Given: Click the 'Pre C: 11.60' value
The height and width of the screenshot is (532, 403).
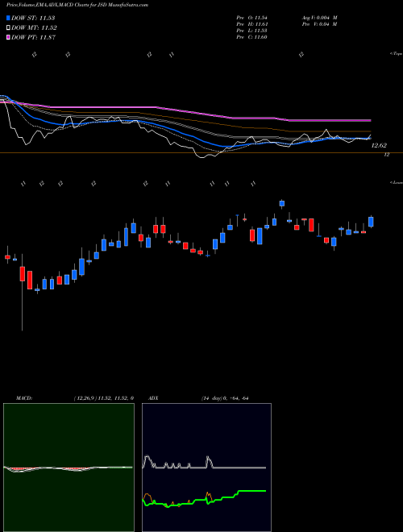Looking at the screenshot, I should (252, 37).
